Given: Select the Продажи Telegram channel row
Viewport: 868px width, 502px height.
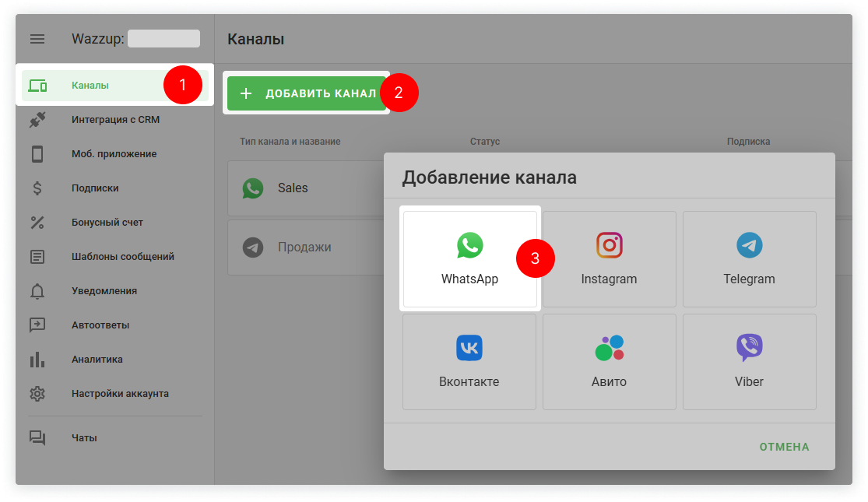Looking at the screenshot, I should point(304,247).
